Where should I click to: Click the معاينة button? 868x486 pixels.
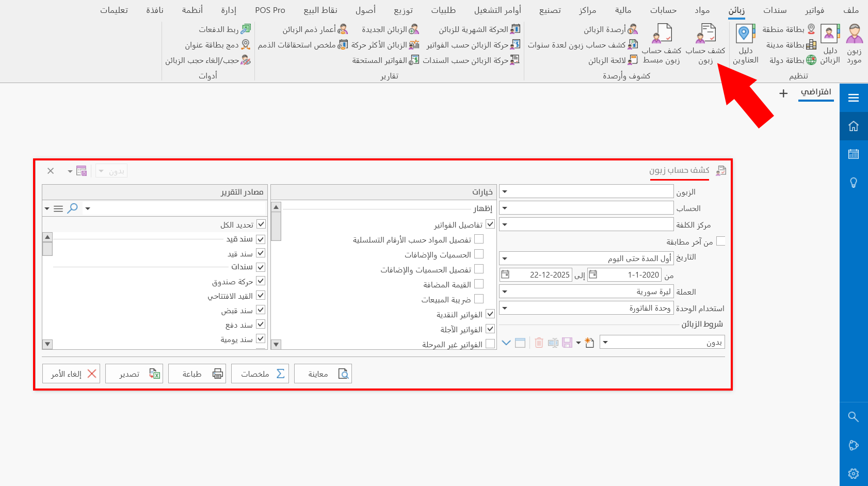(323, 374)
